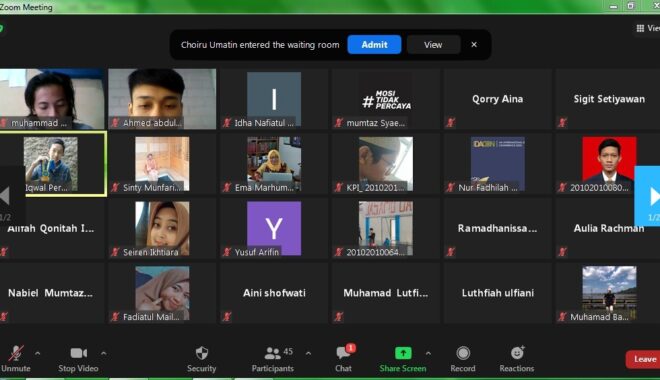Image resolution: width=660 pixels, height=380 pixels.
Task: Select Muhamad Lutfi... participant tile
Action: (x=386, y=293)
